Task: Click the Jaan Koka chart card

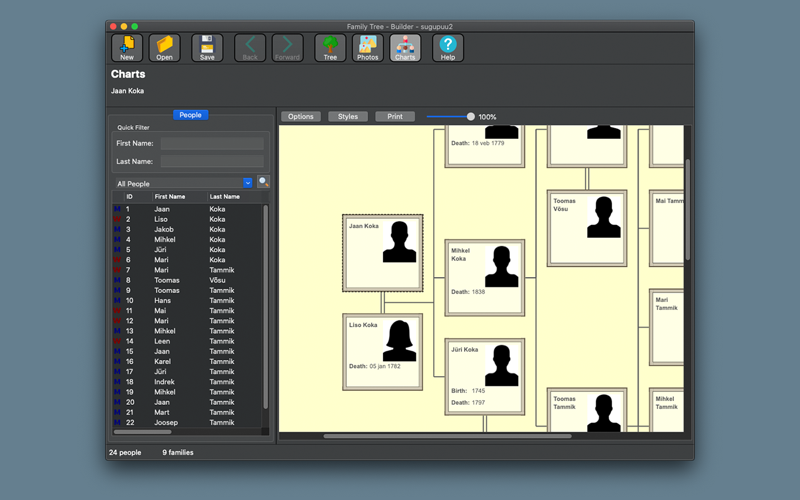Action: click(x=383, y=253)
